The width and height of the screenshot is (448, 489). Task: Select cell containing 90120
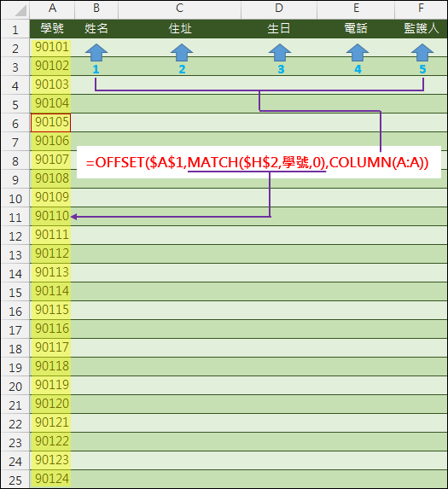tap(51, 404)
